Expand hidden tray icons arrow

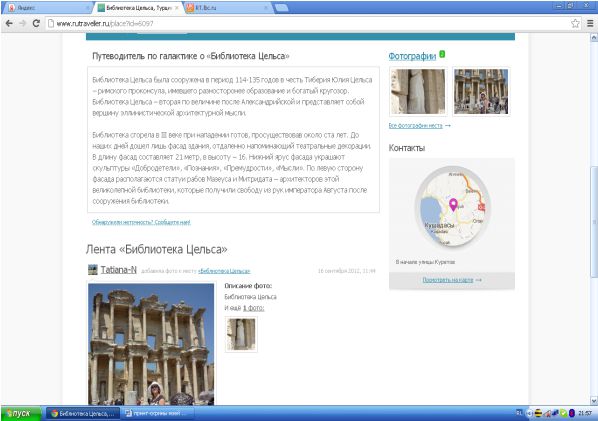(529, 413)
